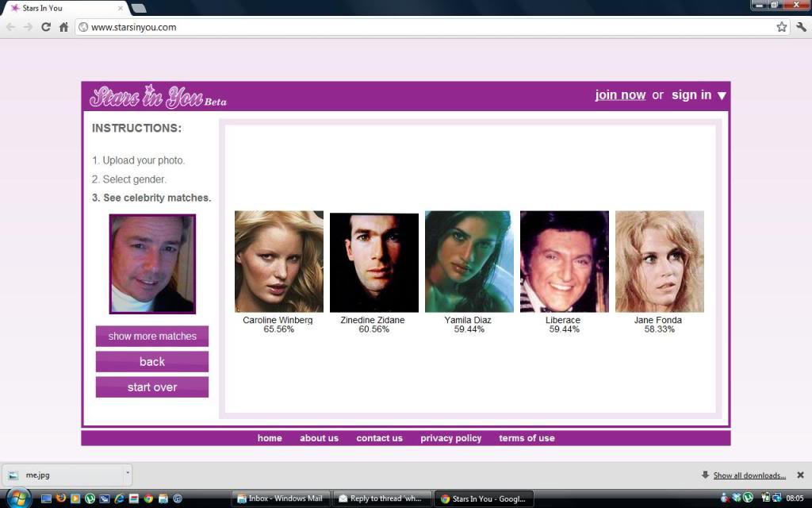Click the uTorrent tray icon
The image size is (812, 508).
(x=748, y=497)
